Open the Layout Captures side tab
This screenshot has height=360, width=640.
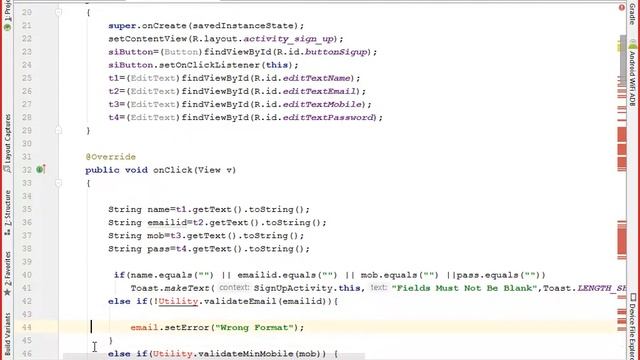[7, 144]
